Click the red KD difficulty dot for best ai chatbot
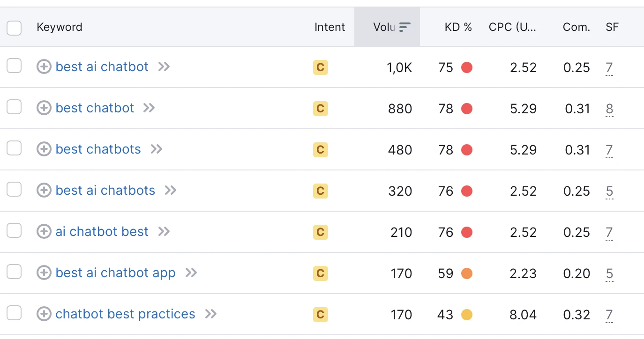The height and width of the screenshot is (339, 644). tap(467, 67)
